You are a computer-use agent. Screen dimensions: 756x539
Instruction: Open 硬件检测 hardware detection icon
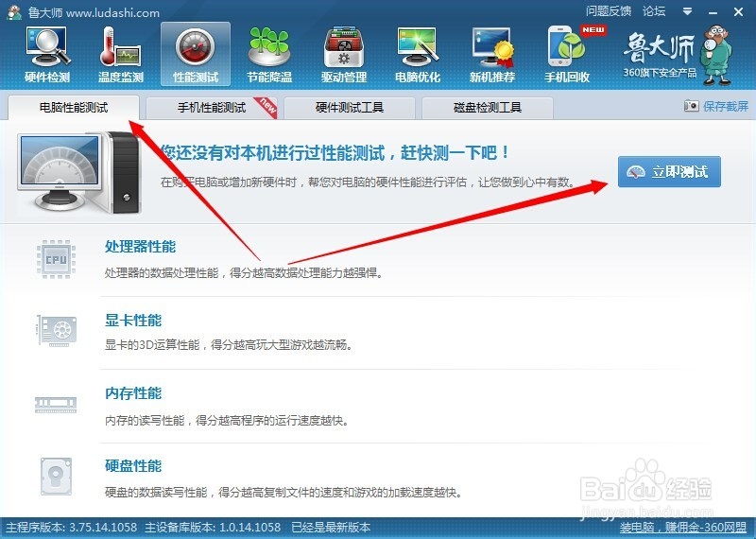(47, 55)
